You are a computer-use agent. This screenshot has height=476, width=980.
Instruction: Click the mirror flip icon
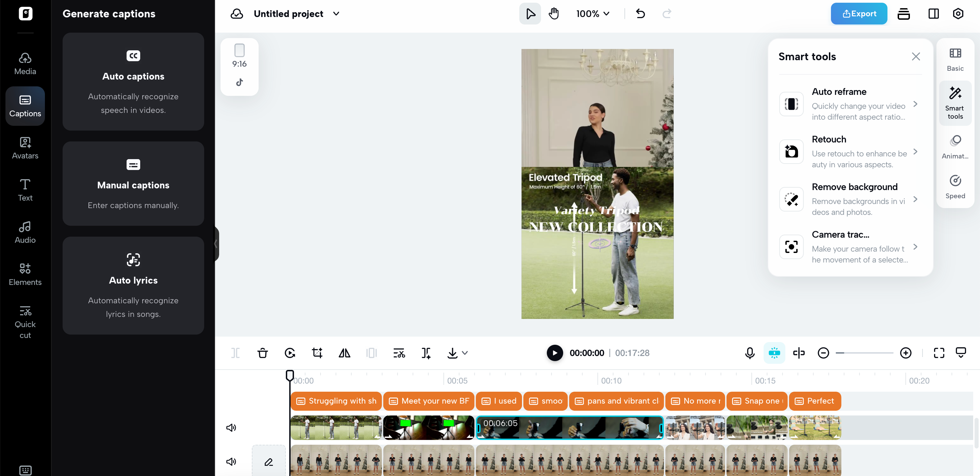344,353
